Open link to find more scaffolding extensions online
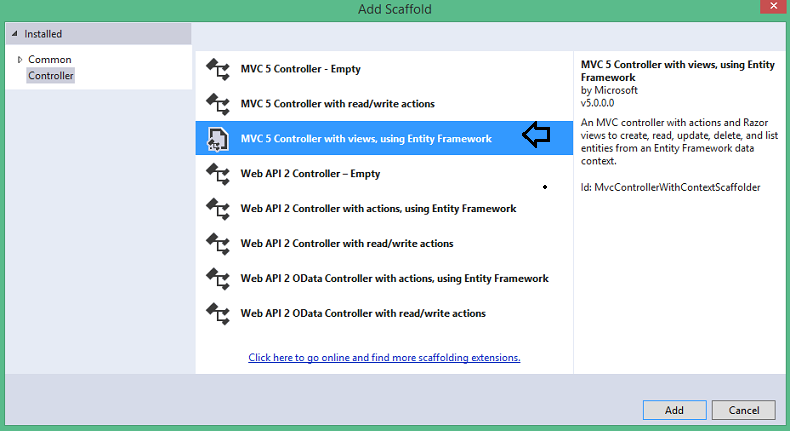Image resolution: width=790 pixels, height=431 pixels. coord(384,357)
